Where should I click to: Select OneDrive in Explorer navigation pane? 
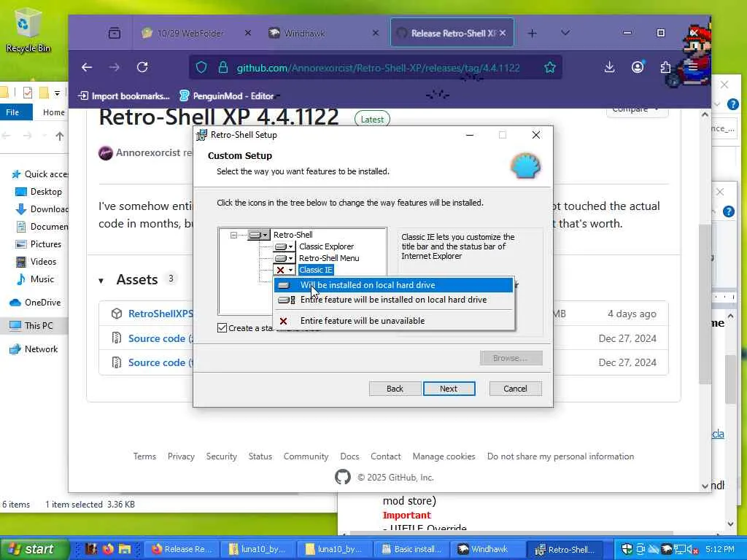tap(36, 303)
